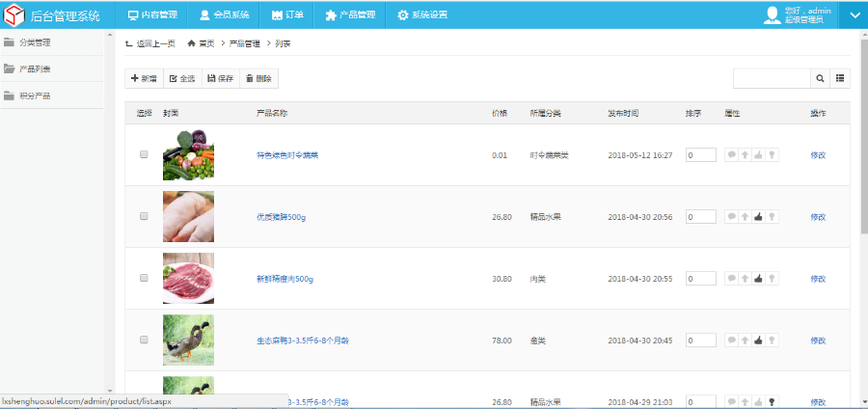
Task: Toggle lightbulb icon for 特色绿色时令蔬菜
Action: coord(772,155)
